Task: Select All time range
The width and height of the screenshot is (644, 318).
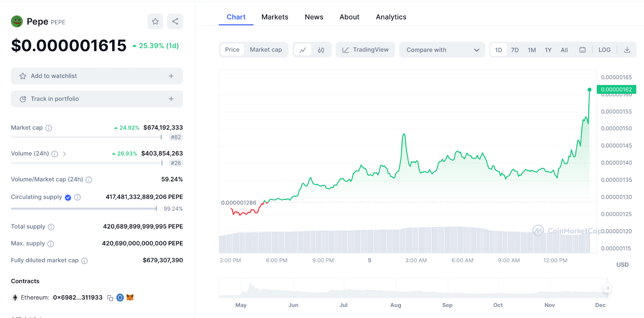Action: [x=564, y=50]
